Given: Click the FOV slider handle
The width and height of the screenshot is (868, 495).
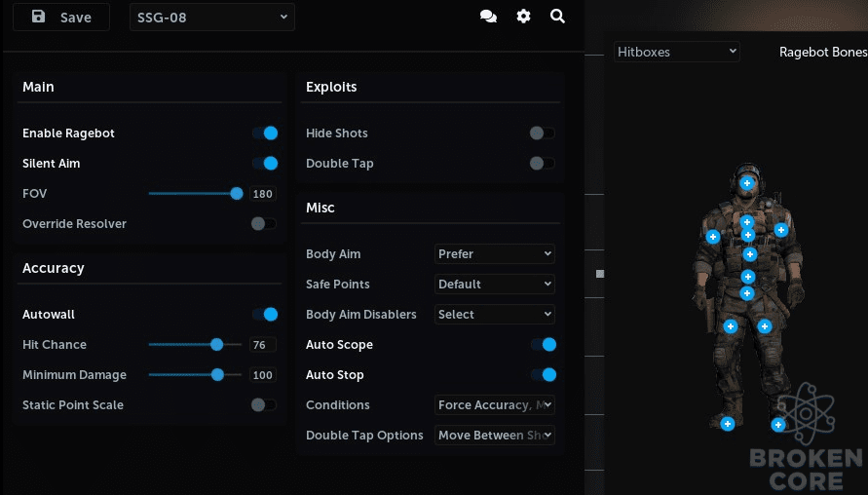Looking at the screenshot, I should tap(237, 193).
